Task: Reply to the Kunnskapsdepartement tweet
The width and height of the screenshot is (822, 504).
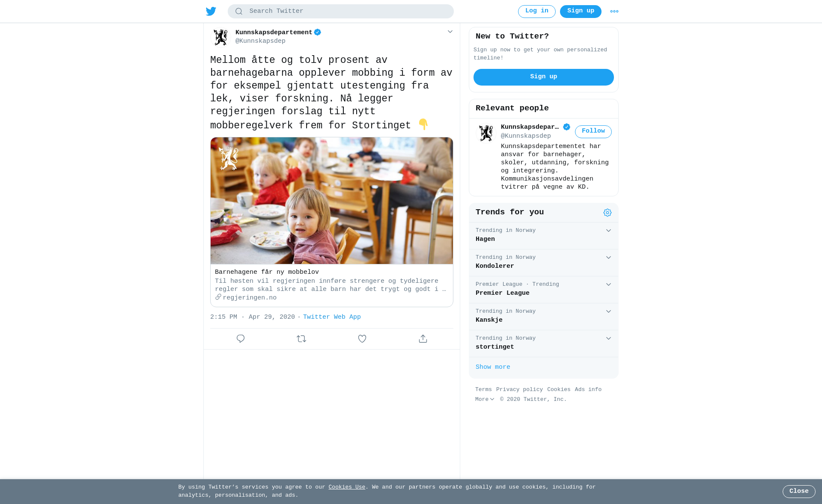Action: coord(241,339)
